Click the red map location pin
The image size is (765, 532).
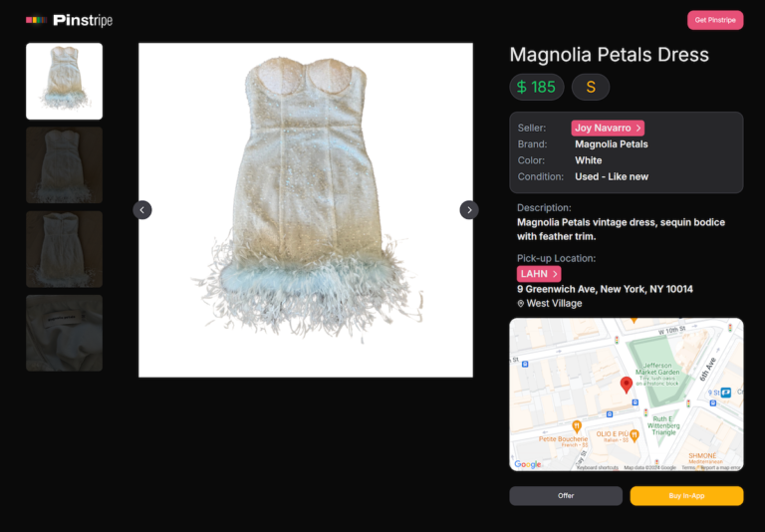[x=627, y=385]
